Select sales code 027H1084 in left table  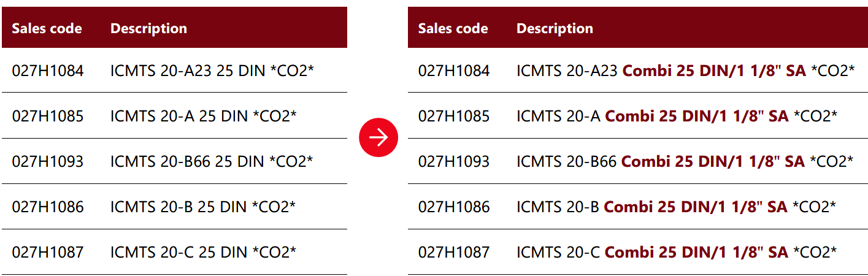(x=48, y=71)
